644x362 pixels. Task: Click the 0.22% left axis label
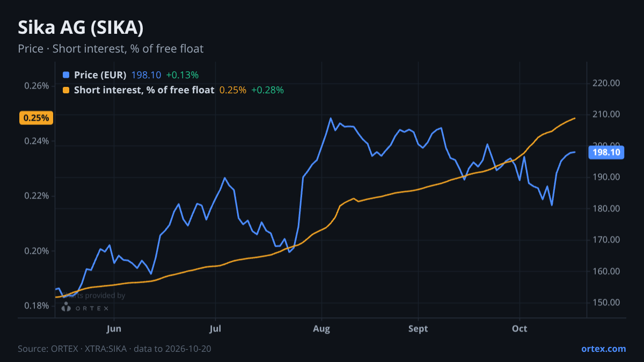tap(37, 196)
